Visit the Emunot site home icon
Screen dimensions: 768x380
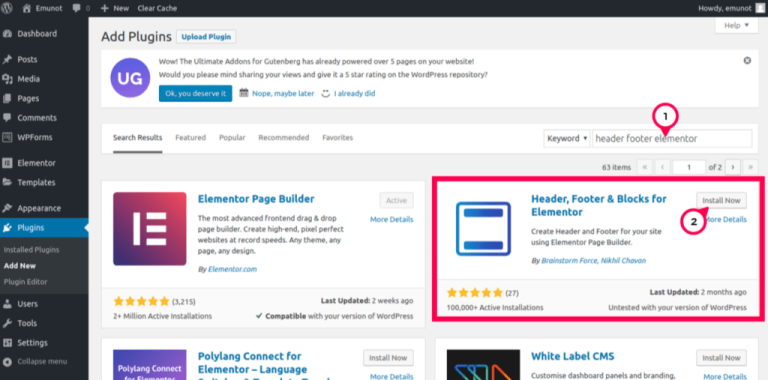[x=27, y=8]
